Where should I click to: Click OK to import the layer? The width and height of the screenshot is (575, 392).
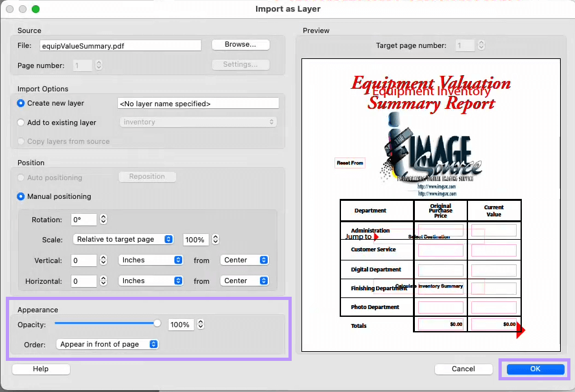(534, 369)
